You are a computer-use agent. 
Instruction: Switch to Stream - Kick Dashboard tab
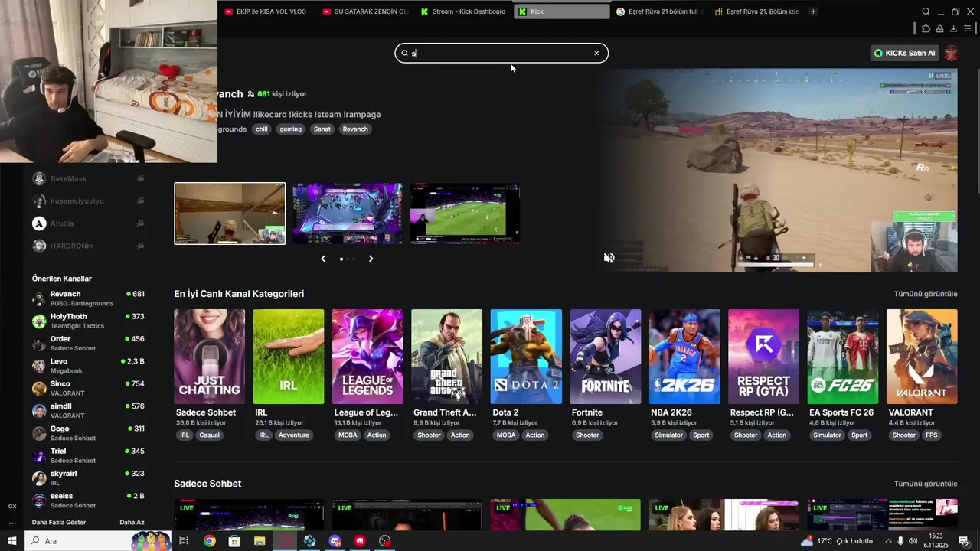point(464,11)
